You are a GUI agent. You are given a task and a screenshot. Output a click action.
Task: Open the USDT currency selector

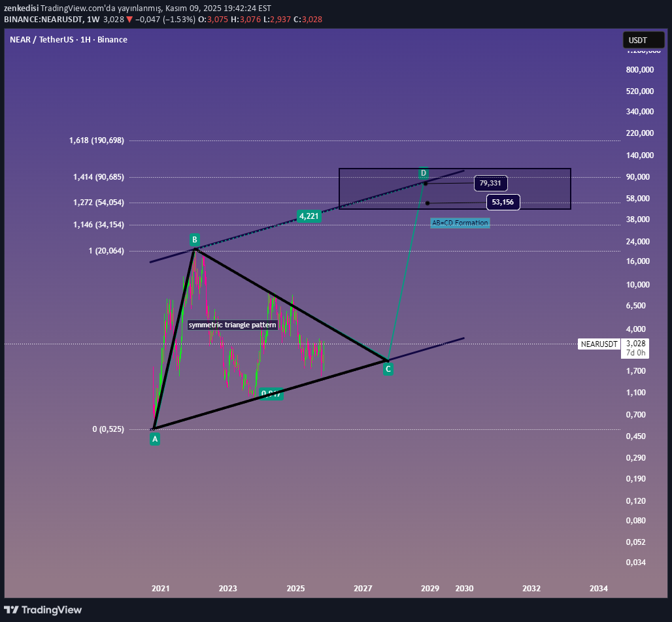point(643,40)
